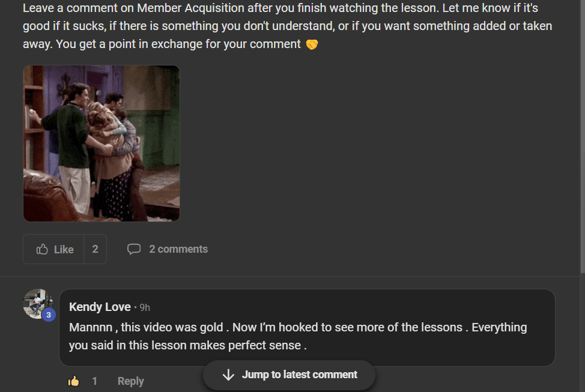Click the handshake emoji in the post

(x=312, y=44)
